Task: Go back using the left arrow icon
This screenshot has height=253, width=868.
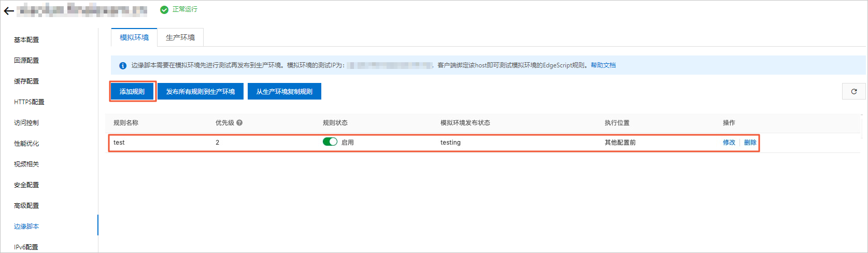Action: coord(9,10)
